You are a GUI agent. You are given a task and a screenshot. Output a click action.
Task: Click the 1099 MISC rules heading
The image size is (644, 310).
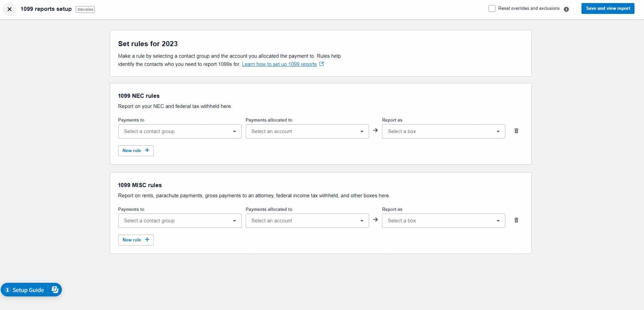pyautogui.click(x=140, y=185)
